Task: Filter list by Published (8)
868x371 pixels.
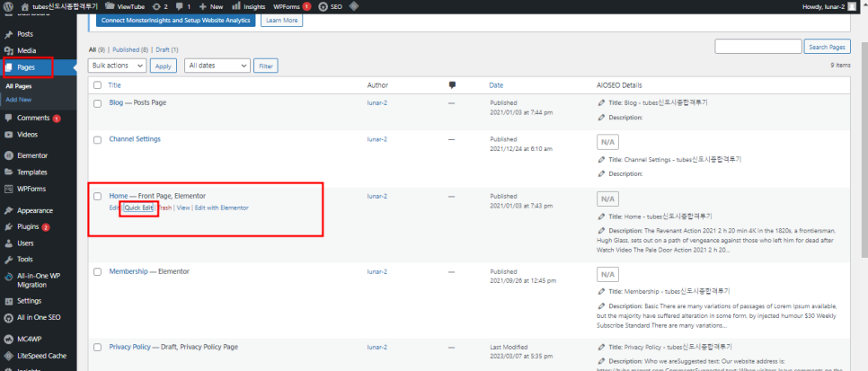Action: click(x=130, y=49)
